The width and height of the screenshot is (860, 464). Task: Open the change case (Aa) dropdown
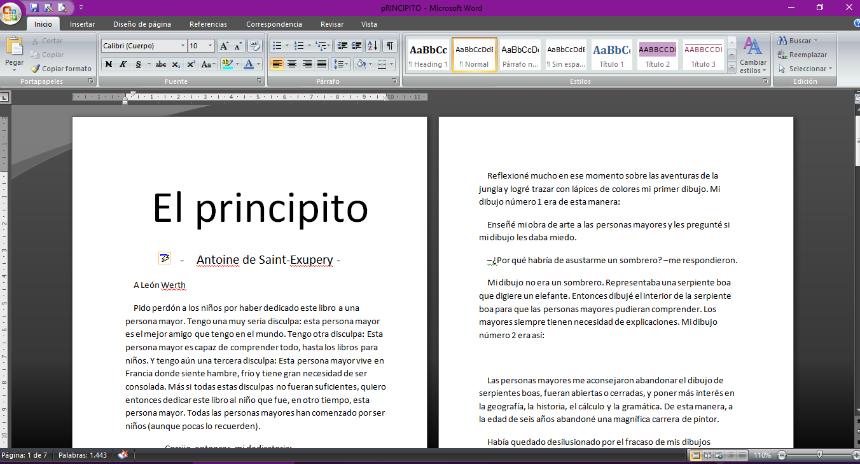[207, 64]
